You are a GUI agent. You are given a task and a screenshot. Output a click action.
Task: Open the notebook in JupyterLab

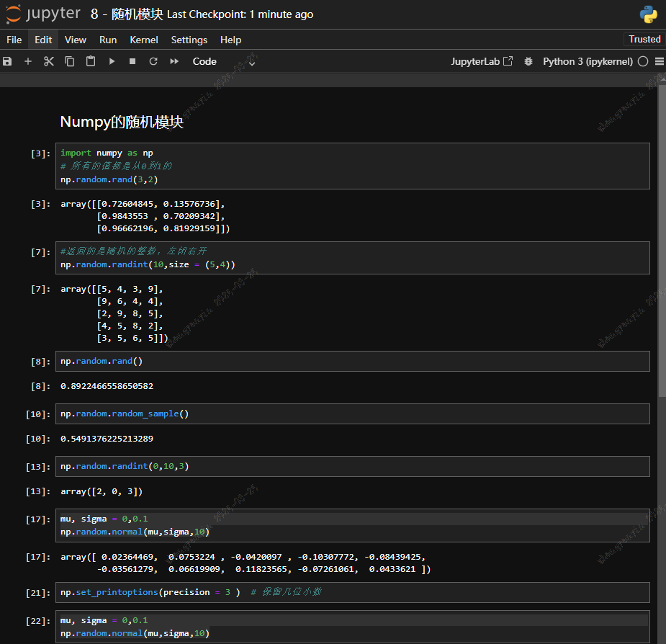click(x=481, y=62)
